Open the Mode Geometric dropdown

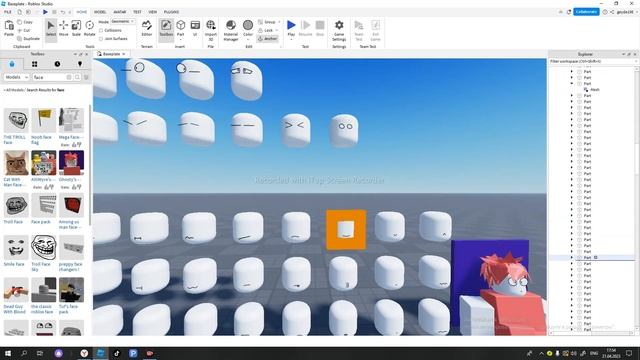click(123, 21)
